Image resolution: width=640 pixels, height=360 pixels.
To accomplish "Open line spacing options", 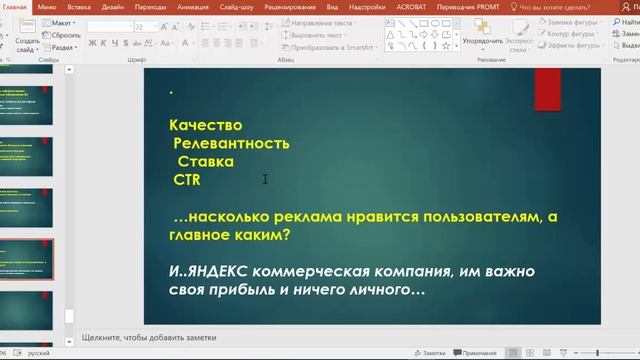I will click(269, 27).
